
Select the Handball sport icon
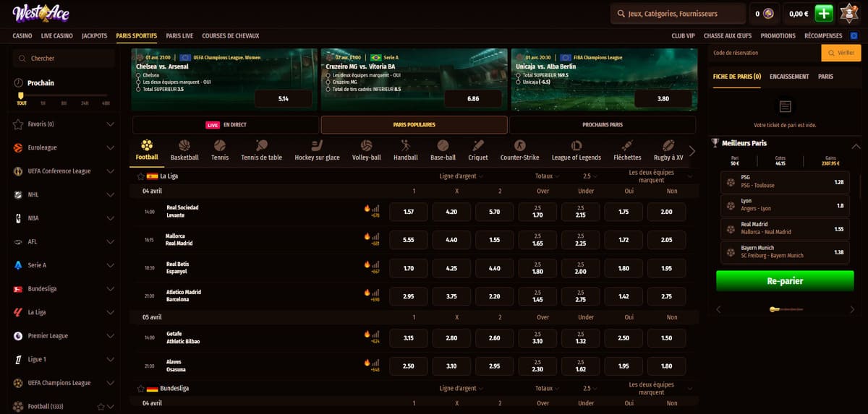pyautogui.click(x=406, y=145)
